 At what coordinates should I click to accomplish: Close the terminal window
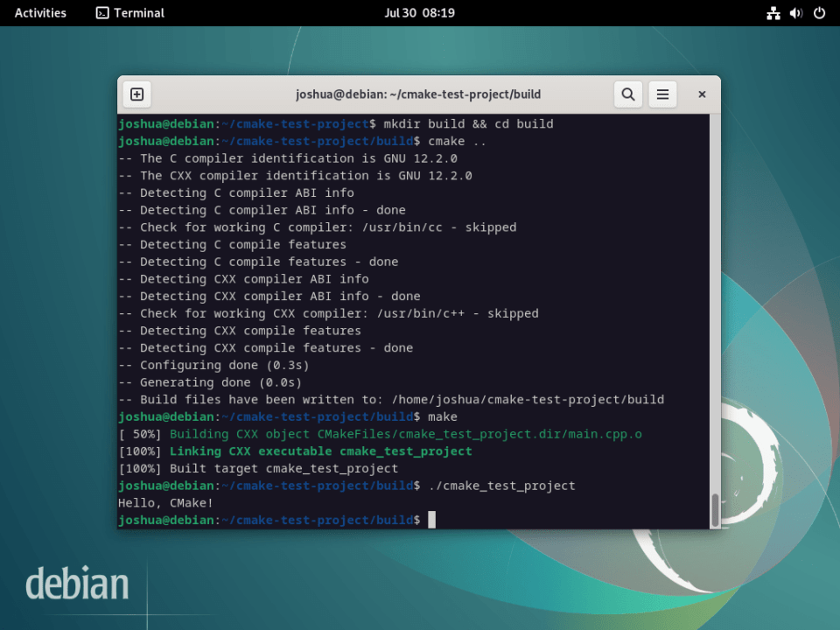(x=701, y=94)
